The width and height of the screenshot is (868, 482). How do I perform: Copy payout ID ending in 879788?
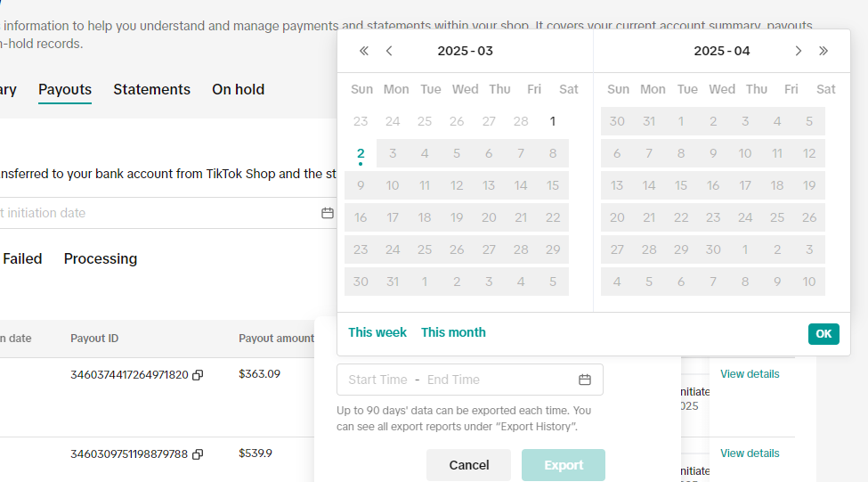tap(198, 454)
